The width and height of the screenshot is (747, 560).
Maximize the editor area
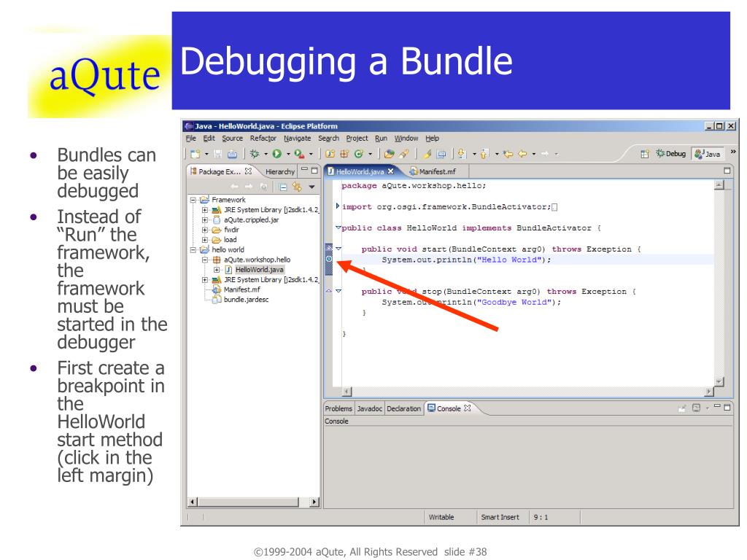727,171
